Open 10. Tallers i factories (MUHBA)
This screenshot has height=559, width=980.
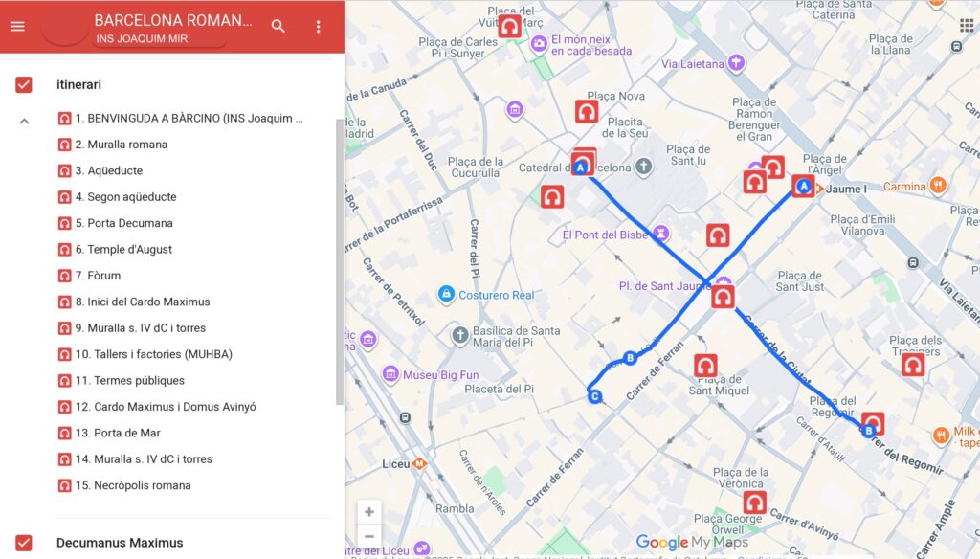pos(153,354)
